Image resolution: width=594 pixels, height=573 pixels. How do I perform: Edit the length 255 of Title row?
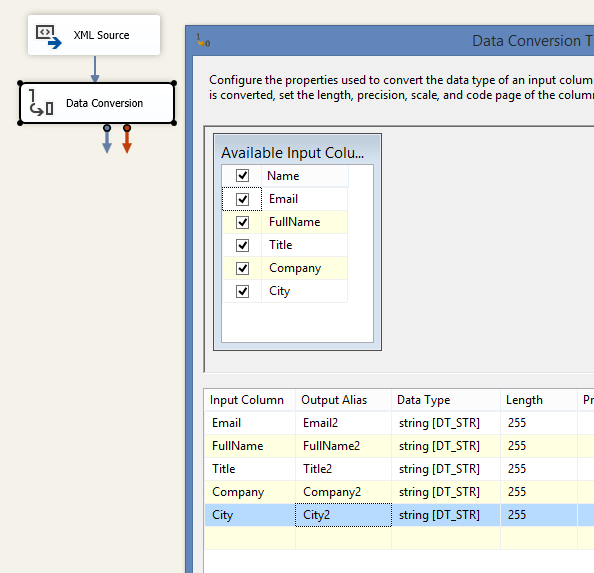(539, 469)
